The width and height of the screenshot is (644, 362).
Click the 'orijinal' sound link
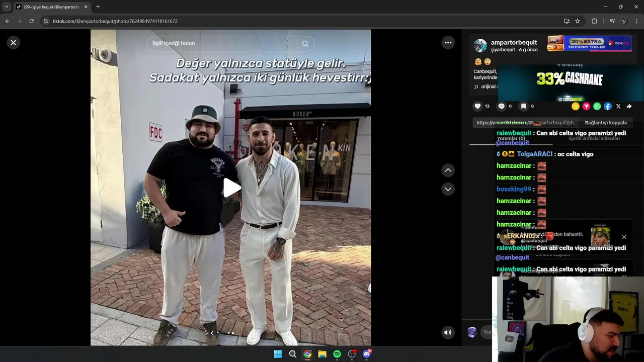click(x=486, y=86)
